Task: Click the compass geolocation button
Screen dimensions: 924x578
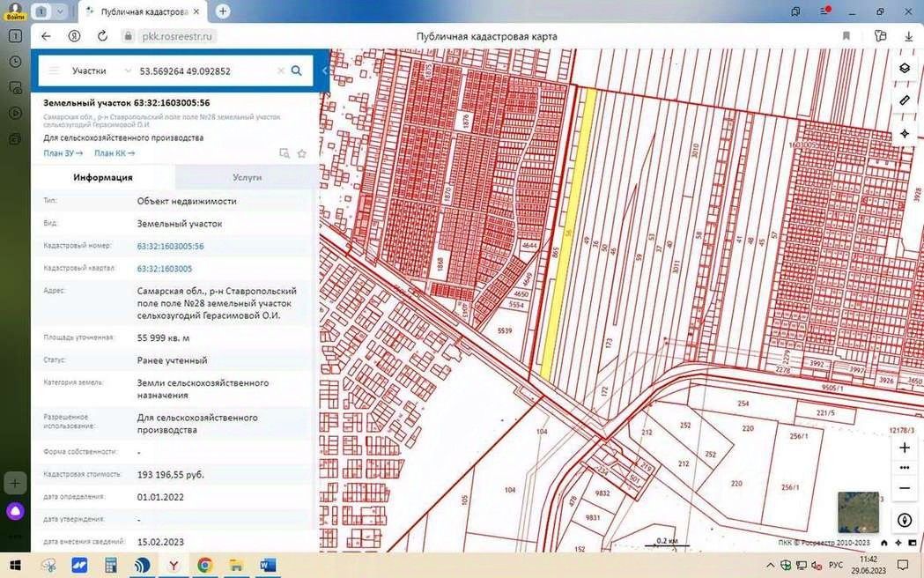Action: (904, 521)
